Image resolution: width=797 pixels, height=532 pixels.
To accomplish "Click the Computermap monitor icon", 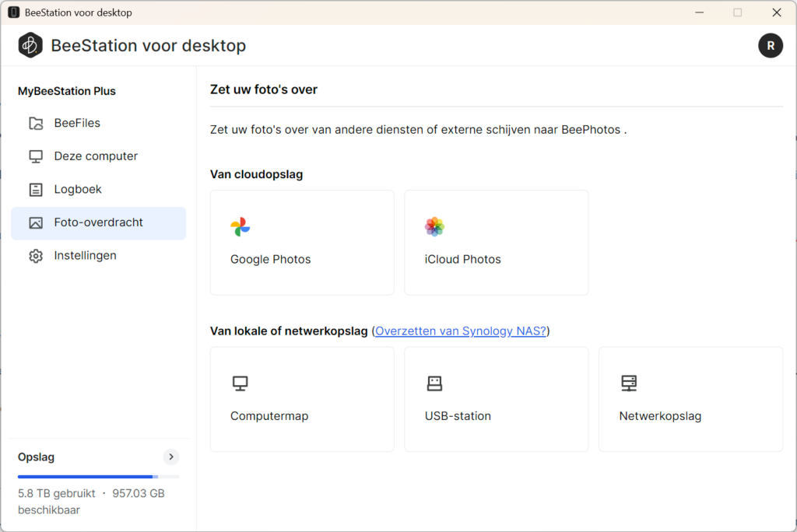I will (240, 383).
